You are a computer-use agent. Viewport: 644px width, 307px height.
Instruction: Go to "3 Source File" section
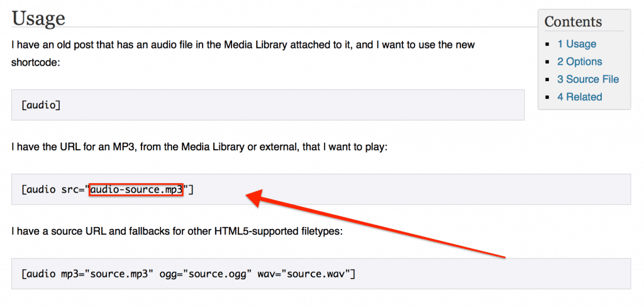588,79
